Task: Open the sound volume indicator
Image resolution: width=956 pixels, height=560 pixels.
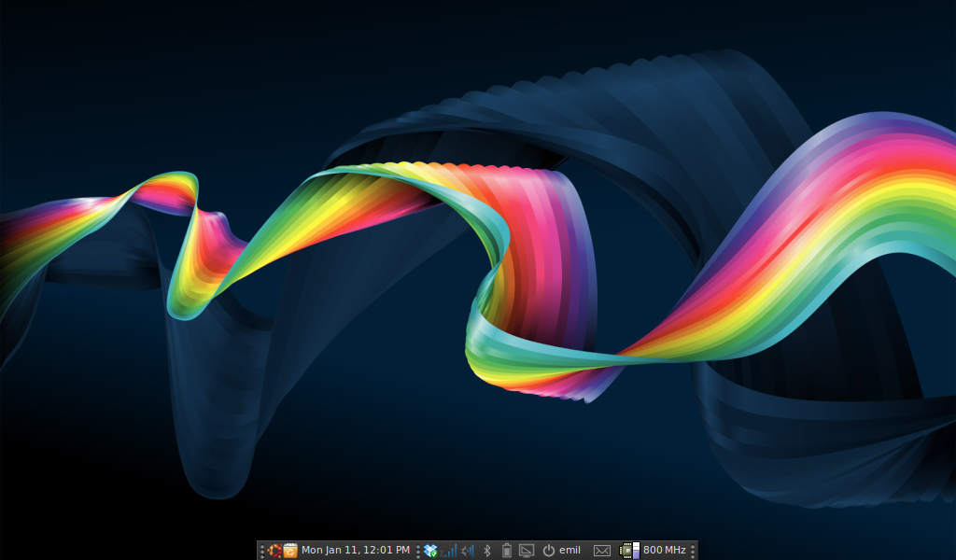Action: coord(468,551)
